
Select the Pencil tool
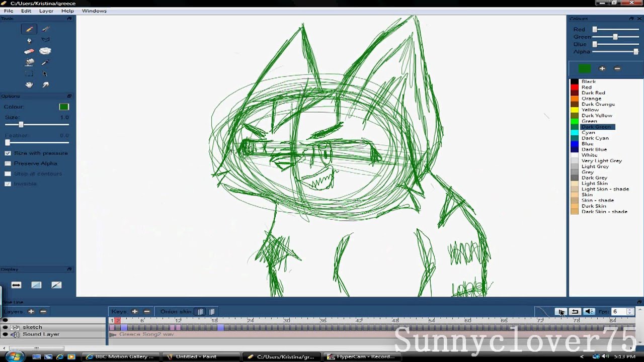tap(29, 29)
